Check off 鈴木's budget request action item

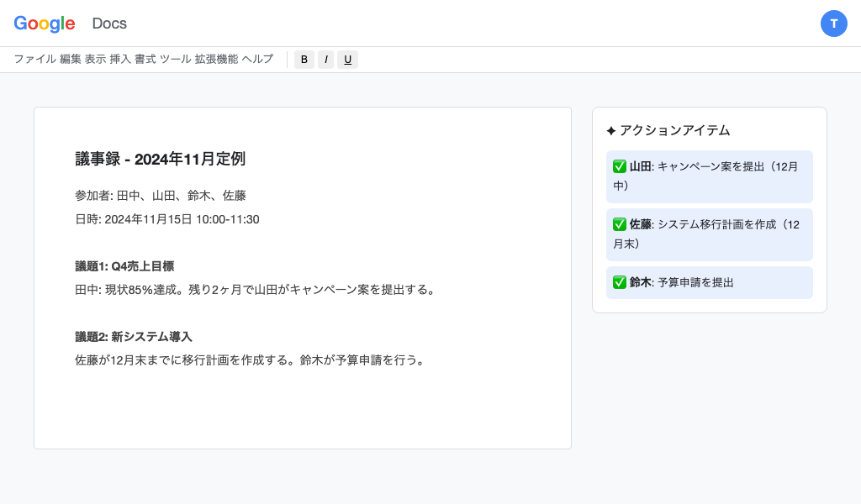click(620, 282)
